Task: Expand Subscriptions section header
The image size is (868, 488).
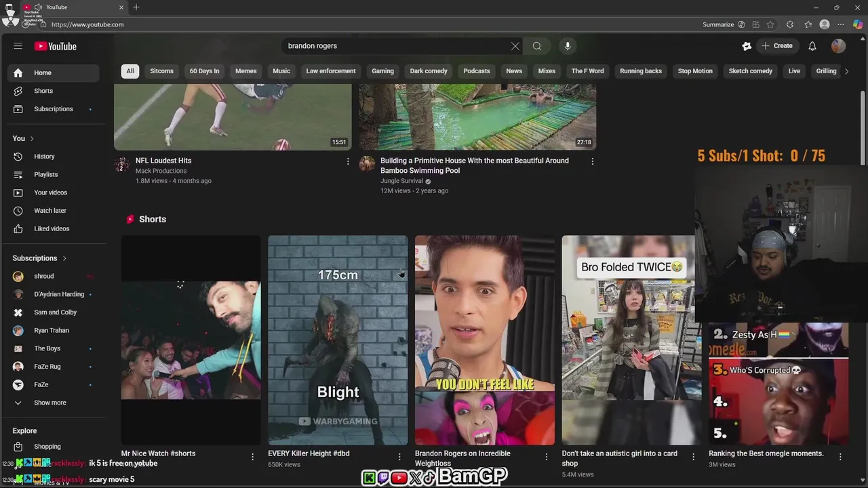Action: click(40, 258)
